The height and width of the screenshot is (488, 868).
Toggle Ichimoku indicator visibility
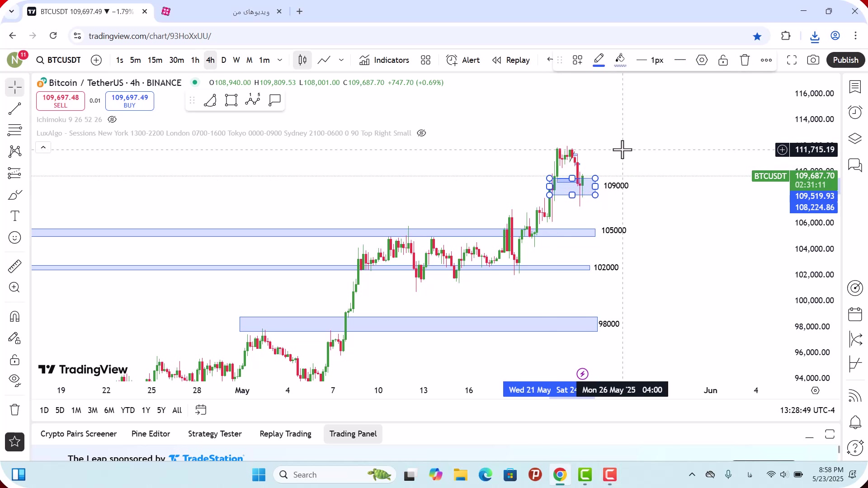coord(112,120)
